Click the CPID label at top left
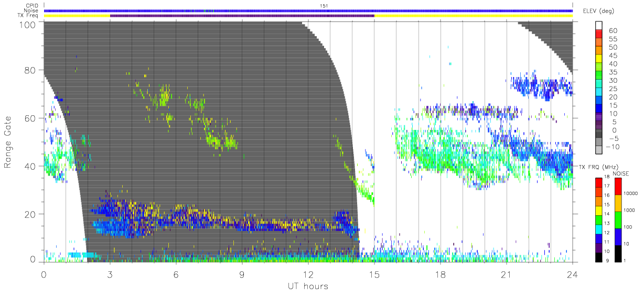 (32, 6)
